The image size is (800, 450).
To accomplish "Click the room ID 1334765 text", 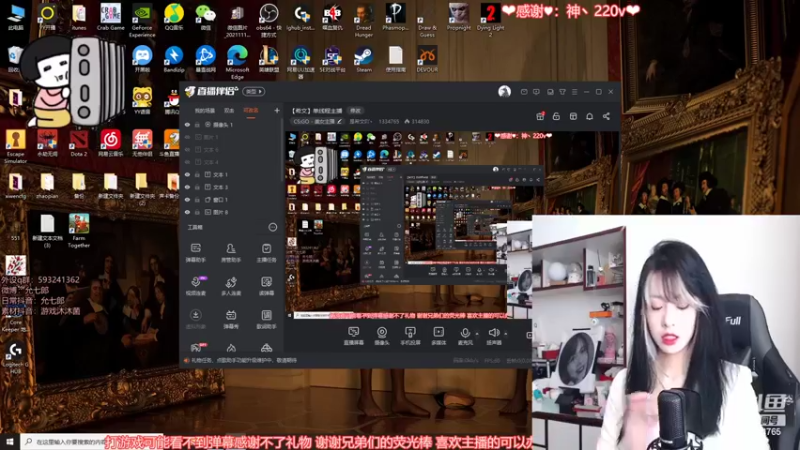I will (x=389, y=121).
